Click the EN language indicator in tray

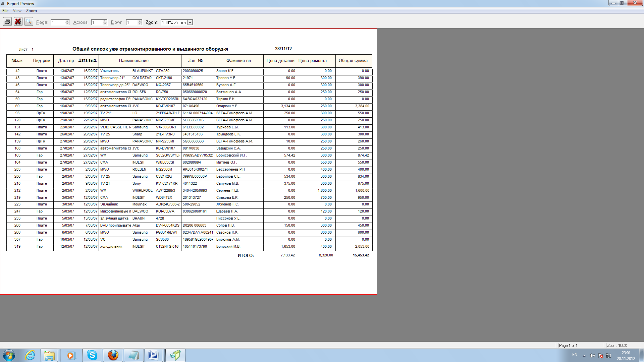pyautogui.click(x=575, y=355)
